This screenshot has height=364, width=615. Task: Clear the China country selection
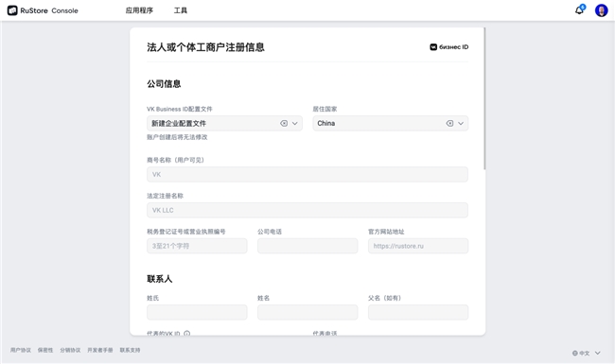point(449,124)
